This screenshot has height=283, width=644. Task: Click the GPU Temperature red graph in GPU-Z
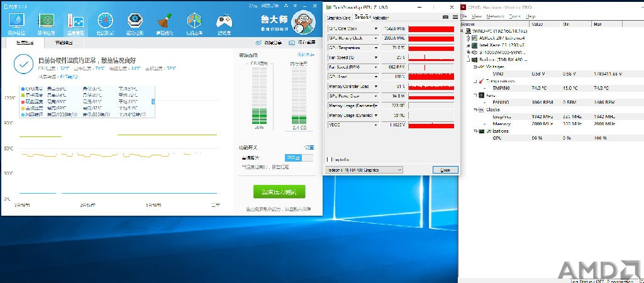[431, 48]
